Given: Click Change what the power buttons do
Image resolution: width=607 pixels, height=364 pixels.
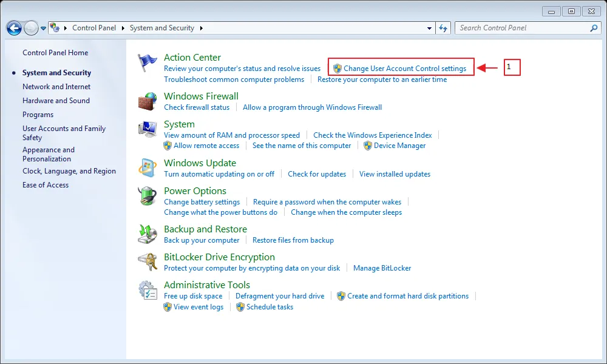Looking at the screenshot, I should (221, 212).
